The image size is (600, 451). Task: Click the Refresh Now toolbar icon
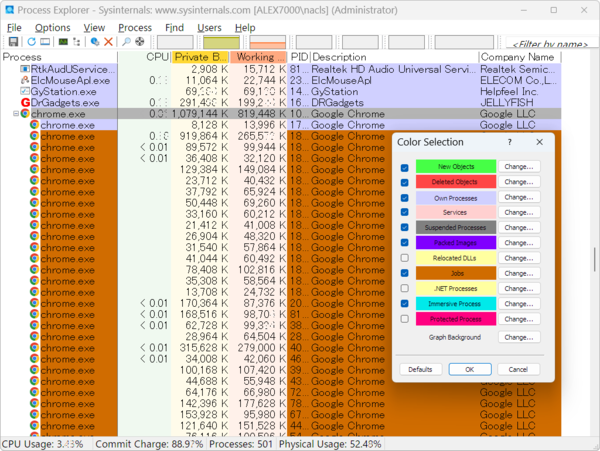click(31, 42)
